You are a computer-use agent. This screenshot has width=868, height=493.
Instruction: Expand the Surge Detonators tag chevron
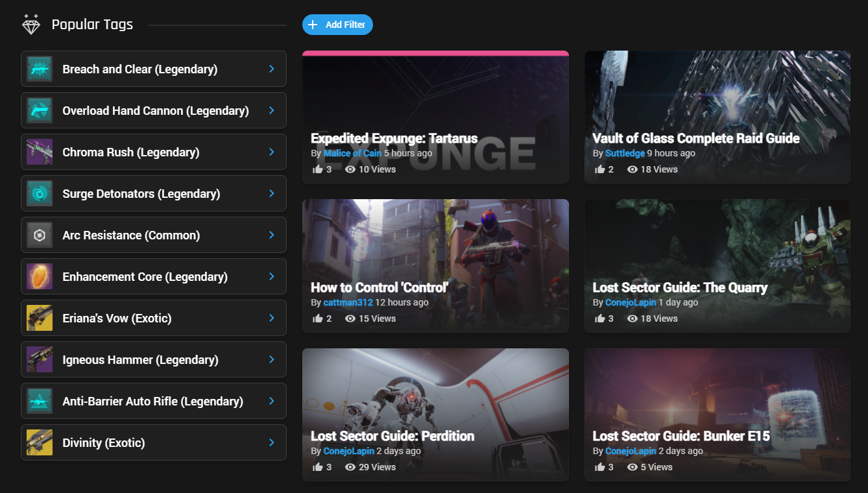pyautogui.click(x=272, y=193)
